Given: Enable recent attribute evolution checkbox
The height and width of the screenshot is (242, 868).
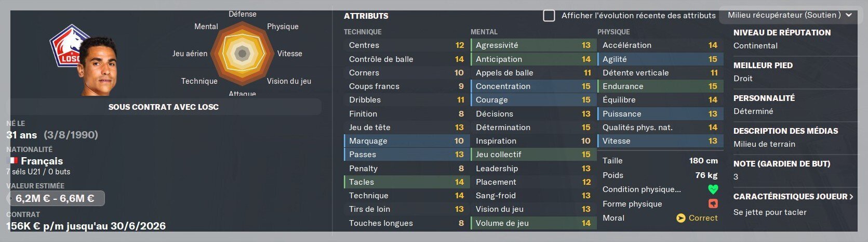Looking at the screenshot, I should pos(549,16).
